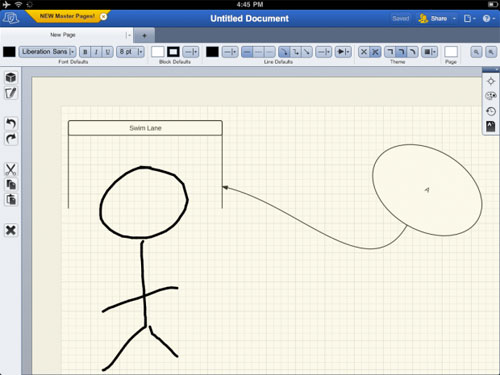This screenshot has width=500, height=375.
Task: Undo the last action
Action: pos(11,123)
